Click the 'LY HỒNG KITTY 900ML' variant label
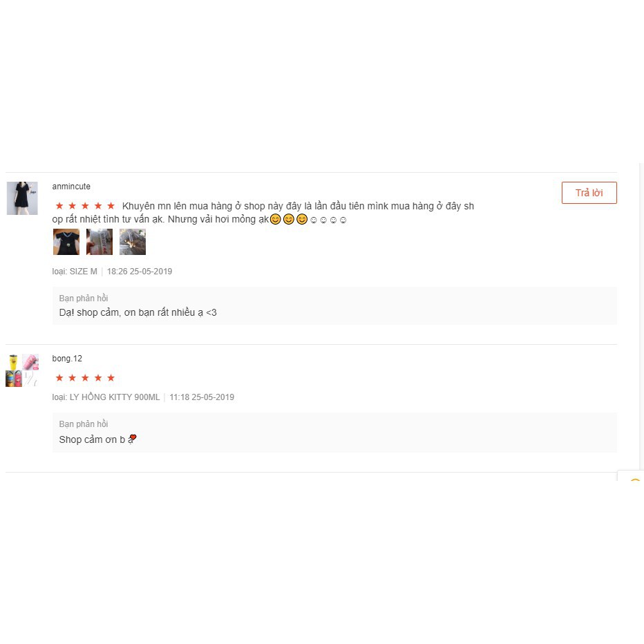644x644 pixels. point(114,397)
